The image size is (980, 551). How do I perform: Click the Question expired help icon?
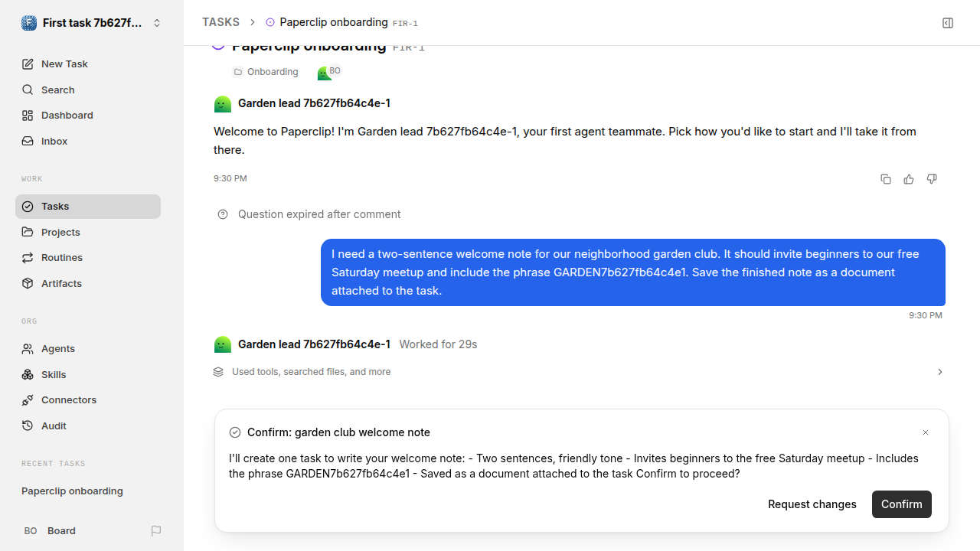click(x=223, y=214)
